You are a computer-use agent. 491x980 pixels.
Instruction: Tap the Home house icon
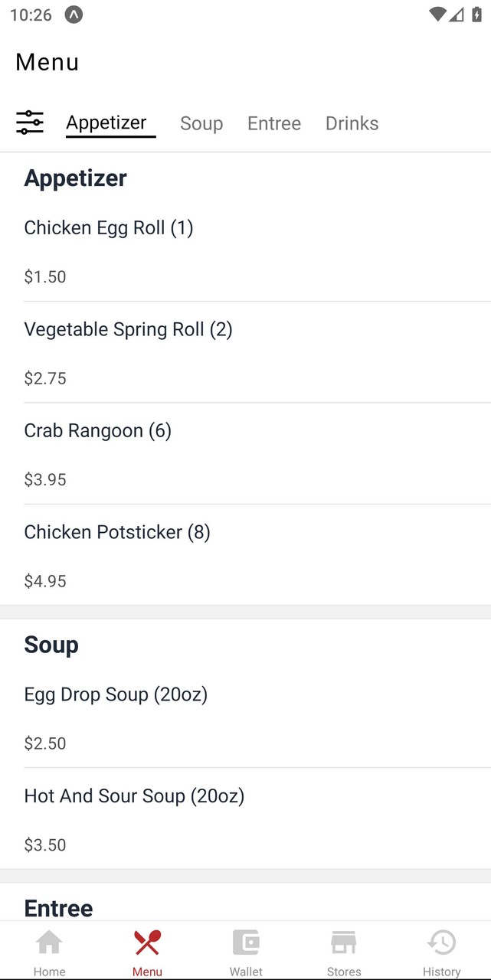(49, 942)
